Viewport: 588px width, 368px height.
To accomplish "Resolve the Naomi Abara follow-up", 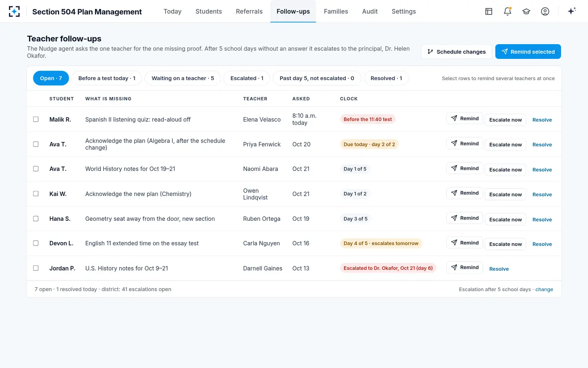I will click(x=542, y=170).
